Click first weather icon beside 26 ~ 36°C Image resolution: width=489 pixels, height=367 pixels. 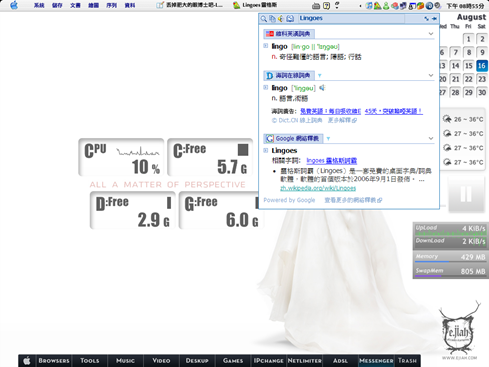pos(447,119)
